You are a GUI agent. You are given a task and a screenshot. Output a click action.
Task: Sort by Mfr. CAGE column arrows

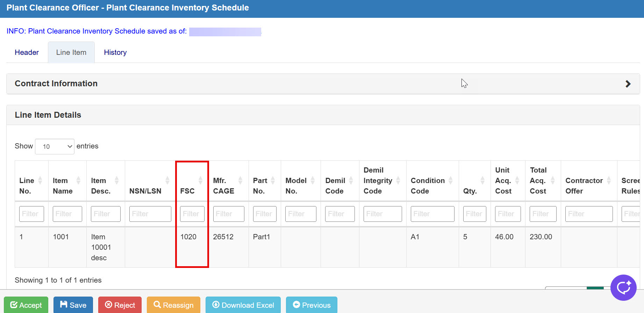tap(240, 180)
